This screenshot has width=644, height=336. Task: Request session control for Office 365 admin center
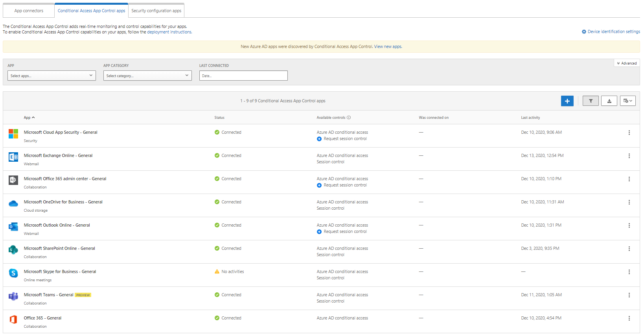coord(345,185)
